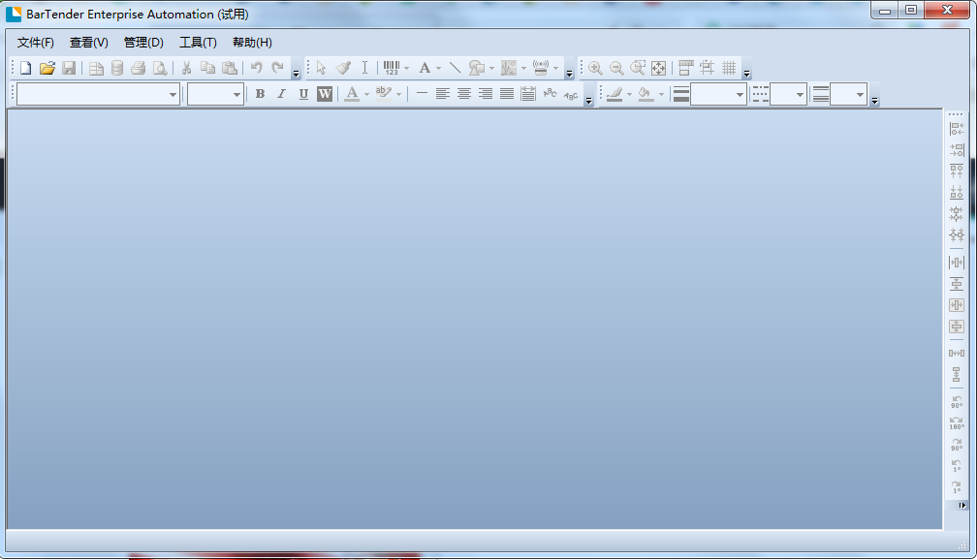Image resolution: width=977 pixels, height=560 pixels.
Task: Toggle bold formatting
Action: (261, 94)
